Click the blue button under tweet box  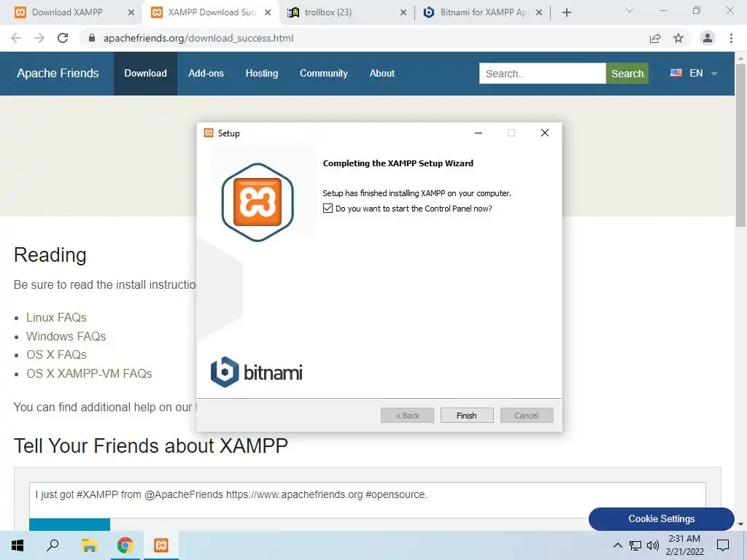(69, 524)
